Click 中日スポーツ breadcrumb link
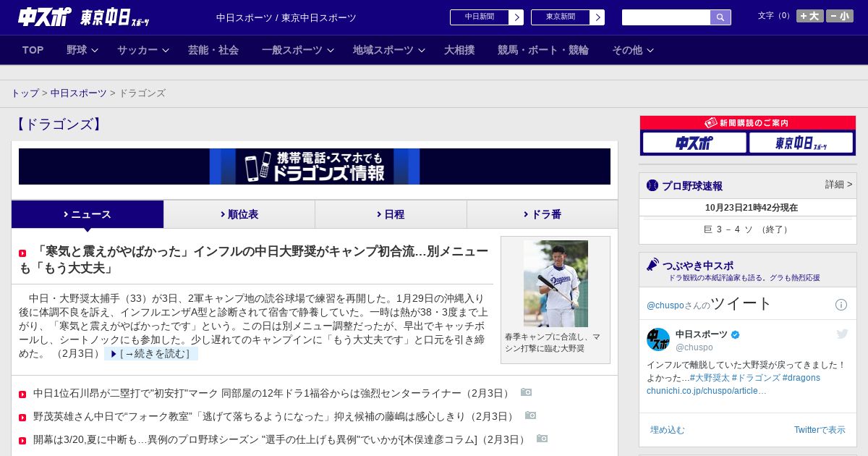Screen dimensions: 868x456 (79, 93)
